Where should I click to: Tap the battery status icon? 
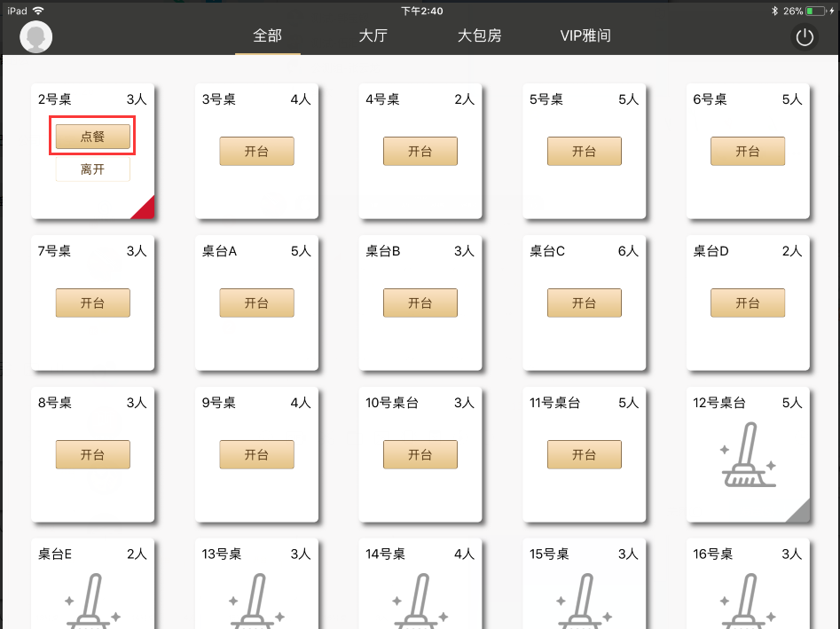pyautogui.click(x=816, y=11)
